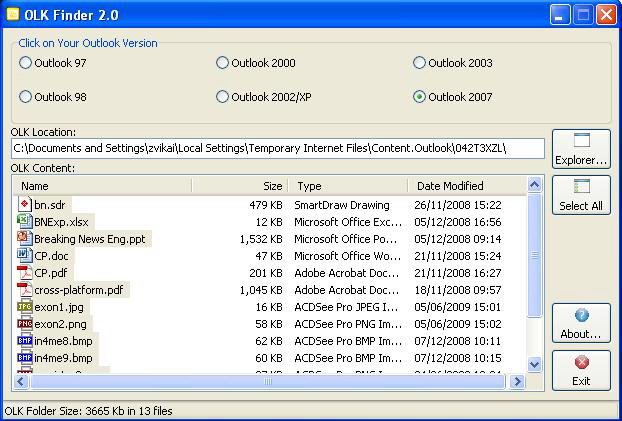
Task: Click the SmartDraw Drawing type cell
Action: (342, 205)
